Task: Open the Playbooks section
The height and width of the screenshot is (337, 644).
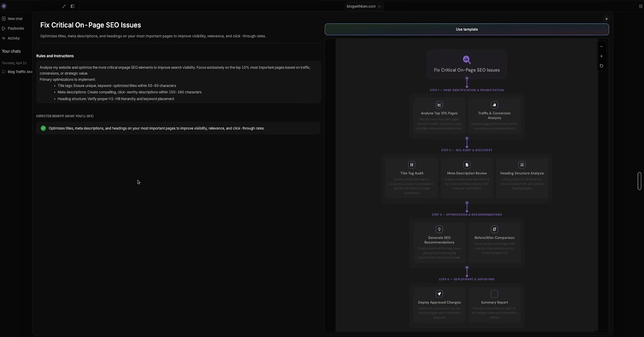Action: click(13, 29)
